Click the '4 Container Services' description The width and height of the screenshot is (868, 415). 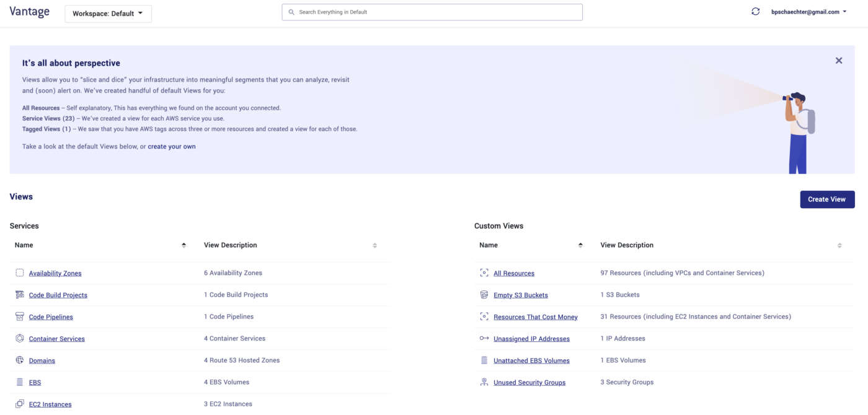(x=234, y=338)
